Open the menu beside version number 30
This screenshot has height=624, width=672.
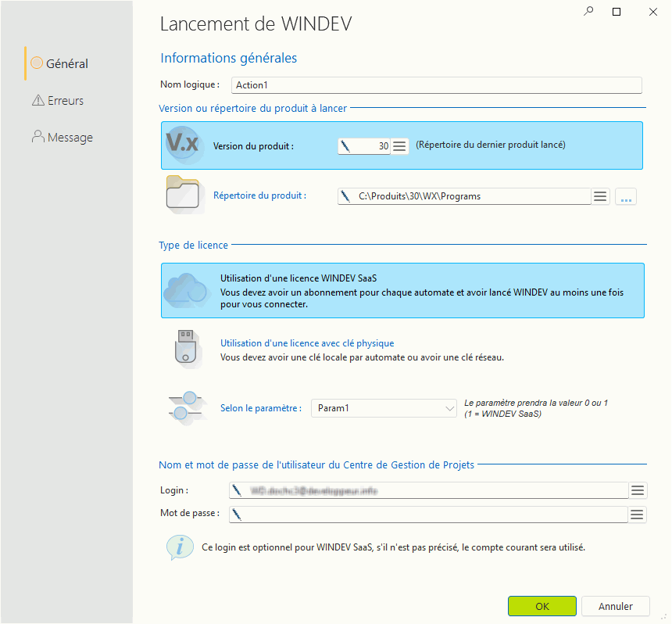399,147
